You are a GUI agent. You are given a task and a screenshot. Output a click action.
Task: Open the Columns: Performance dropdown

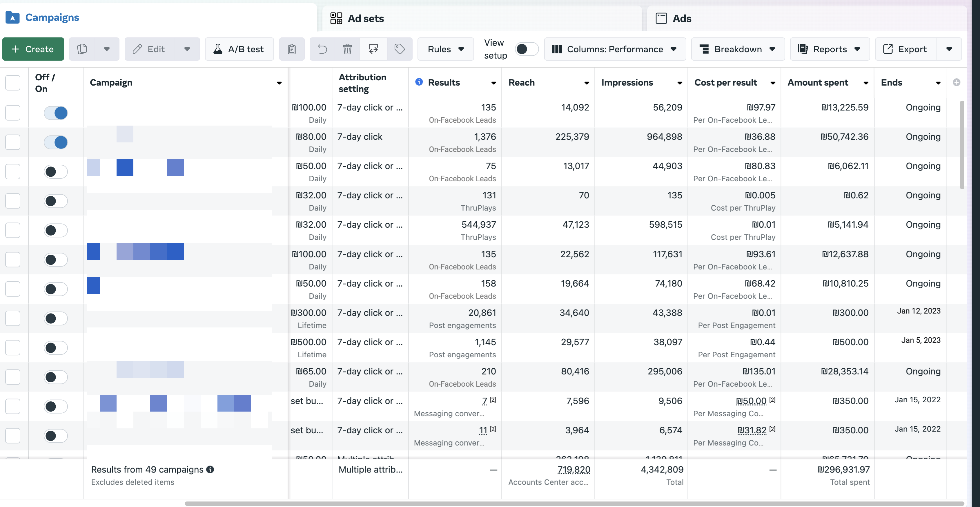pos(614,49)
